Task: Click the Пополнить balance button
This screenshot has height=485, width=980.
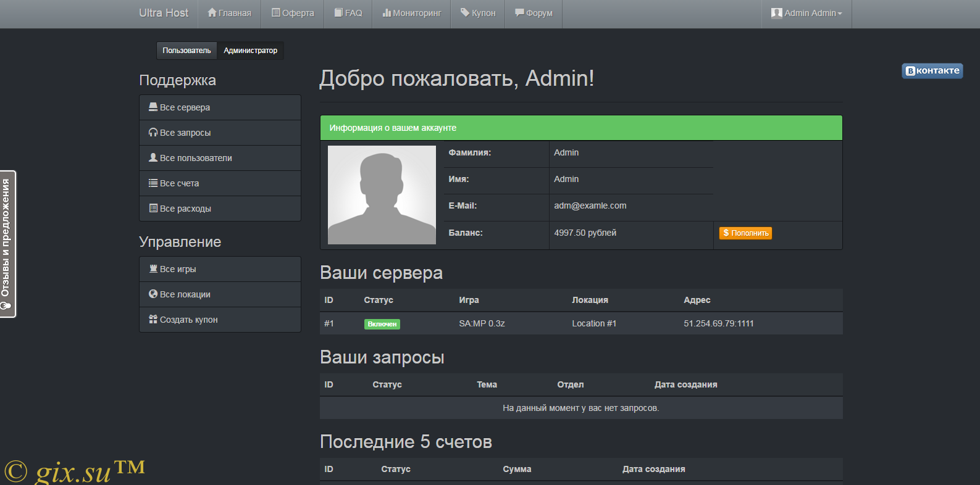Action: coord(745,233)
